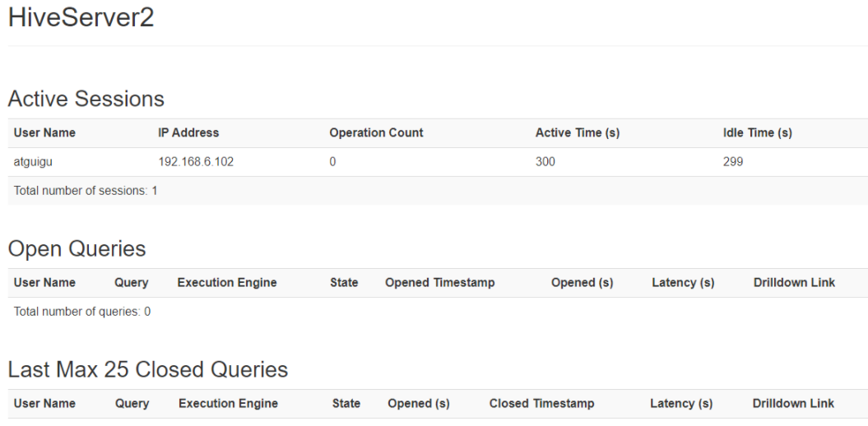Click the Active Sessions section heading
This screenshot has width=868, height=426.
86,99
